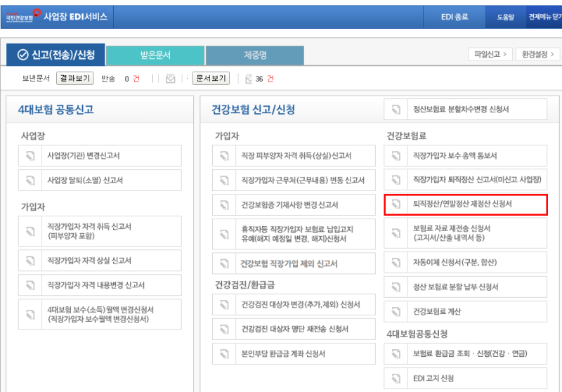Image resolution: width=562 pixels, height=392 pixels.
Task: Open 건강검진 대상자 변경(추가,제외) 신청서
Action: coord(294,305)
